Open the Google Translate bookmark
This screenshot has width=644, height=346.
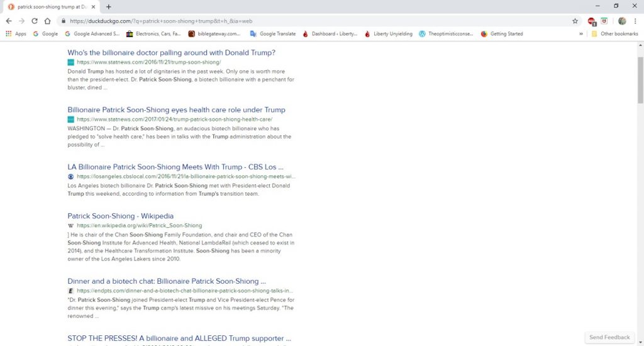tap(272, 34)
